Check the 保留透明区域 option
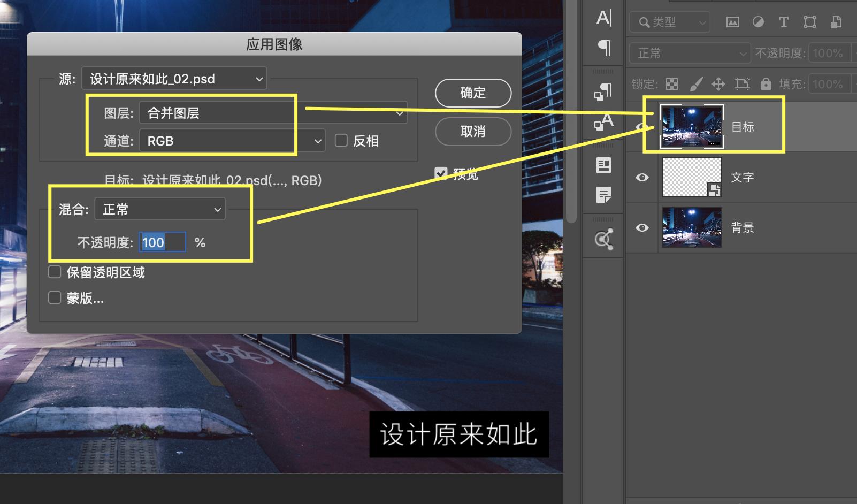This screenshot has width=857, height=504. coord(54,272)
